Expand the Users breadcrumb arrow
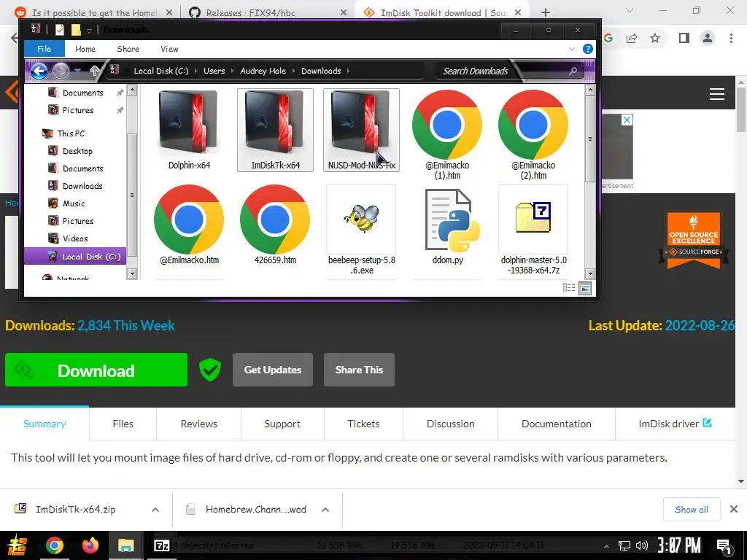 [x=233, y=71]
